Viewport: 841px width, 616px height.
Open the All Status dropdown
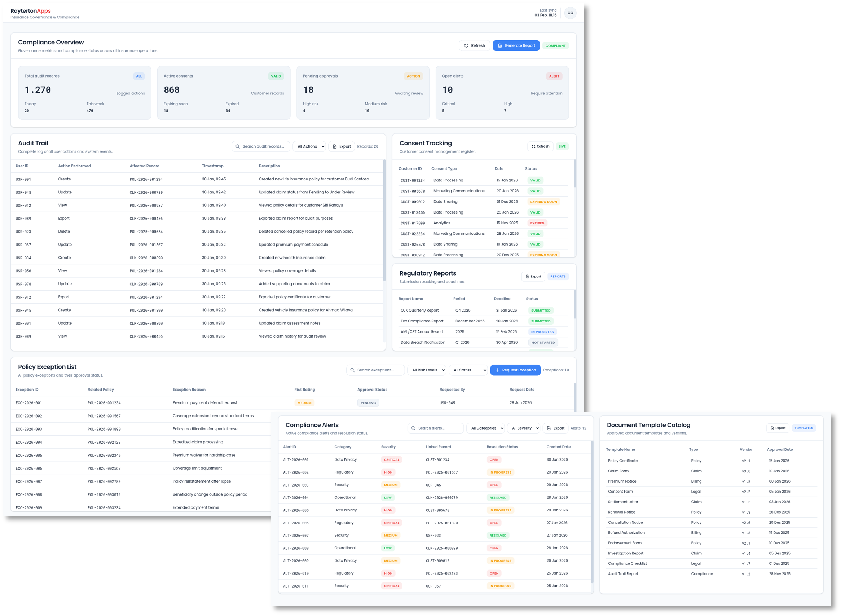(468, 370)
